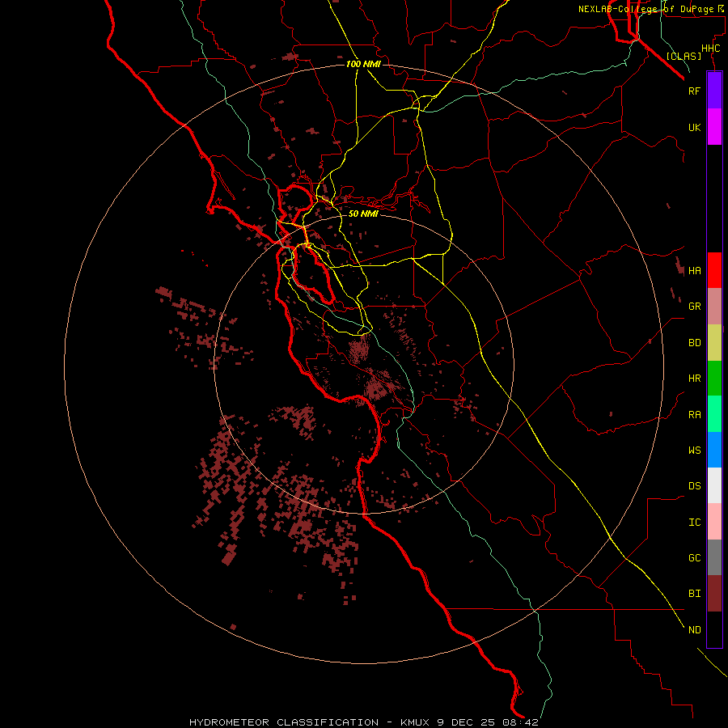Click the DS legend label

694,486
